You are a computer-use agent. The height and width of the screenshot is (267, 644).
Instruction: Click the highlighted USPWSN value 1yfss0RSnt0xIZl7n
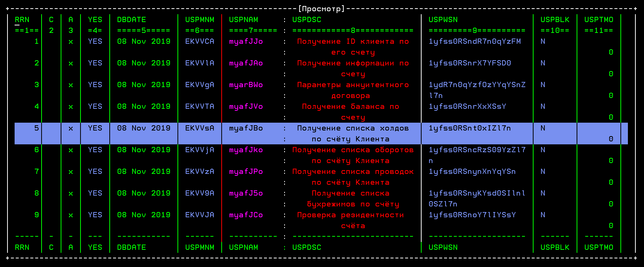pos(470,128)
